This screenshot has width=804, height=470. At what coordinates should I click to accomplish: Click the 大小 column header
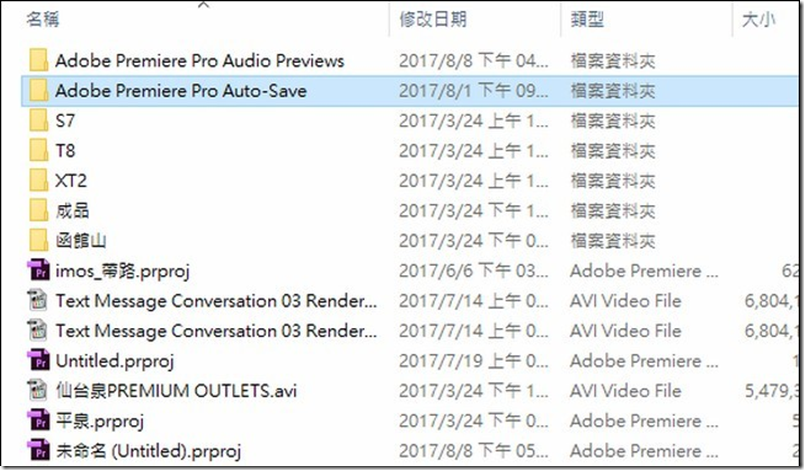coord(759,19)
